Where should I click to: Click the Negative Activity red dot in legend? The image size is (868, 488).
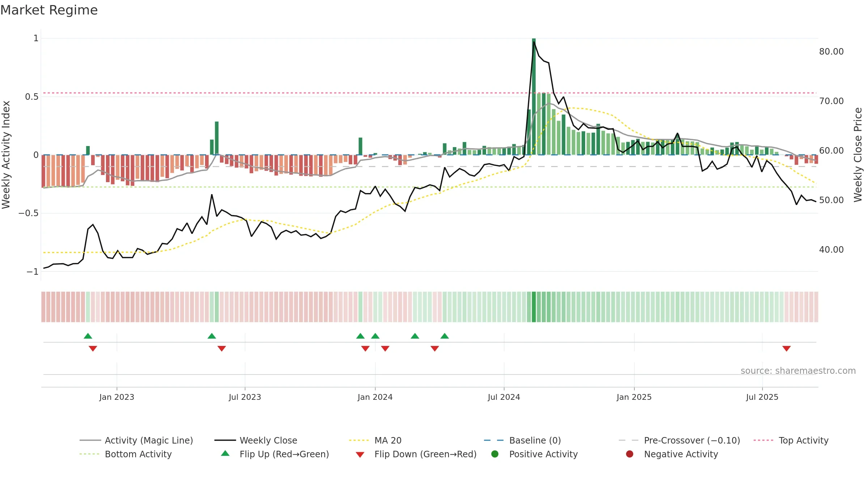630,454
